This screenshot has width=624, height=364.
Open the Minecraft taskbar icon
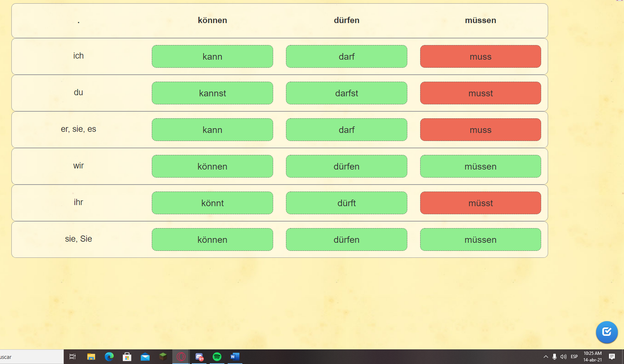[163, 357]
